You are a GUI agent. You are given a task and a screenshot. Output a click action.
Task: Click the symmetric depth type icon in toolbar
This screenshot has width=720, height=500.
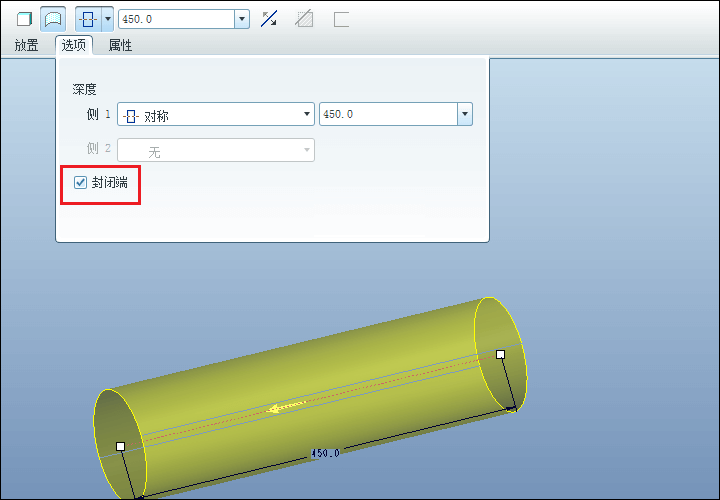point(88,19)
